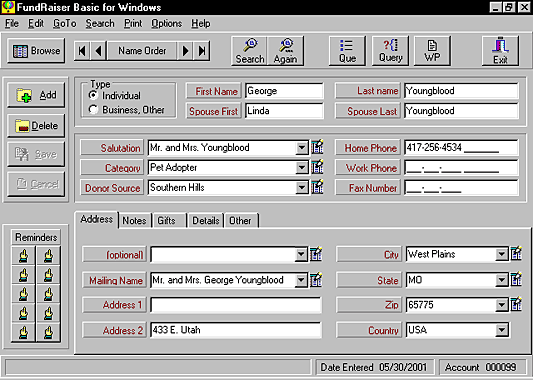Click the Exit door icon
533x380 pixels.
500,51
